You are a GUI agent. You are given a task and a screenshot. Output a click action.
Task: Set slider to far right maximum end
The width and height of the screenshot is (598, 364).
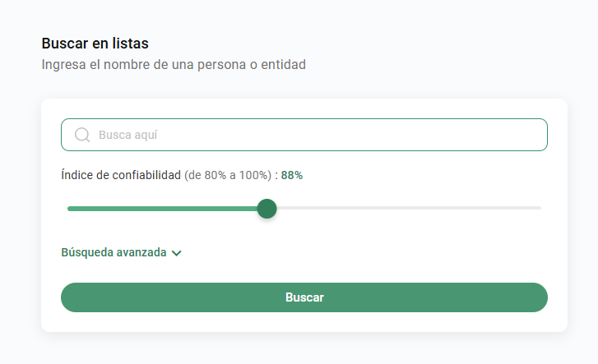(540, 209)
